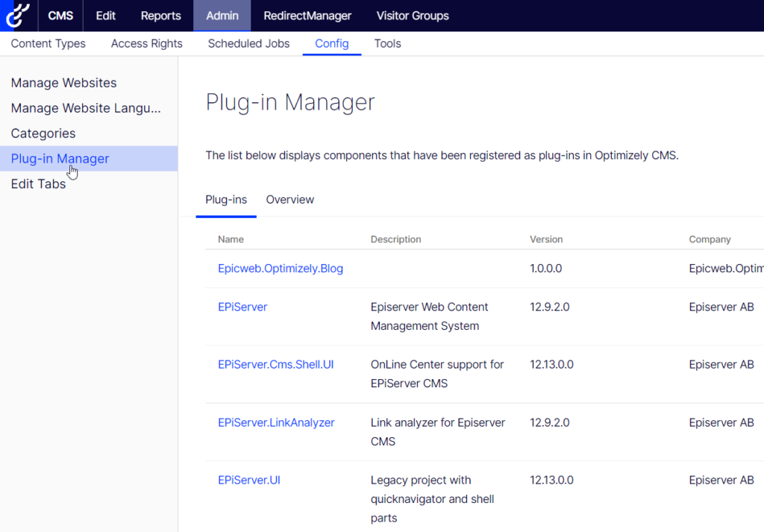
Task: Click EPiServer.UI row version 12.13.0.0
Action: tap(551, 480)
